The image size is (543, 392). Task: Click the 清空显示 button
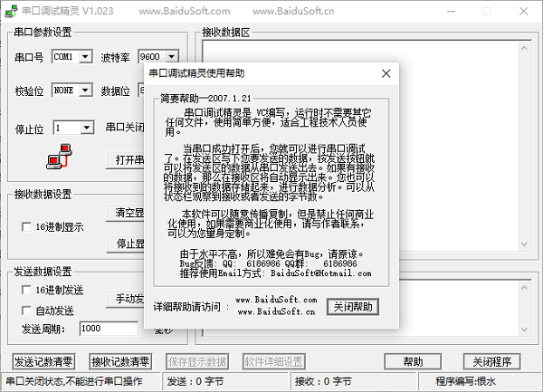126,212
